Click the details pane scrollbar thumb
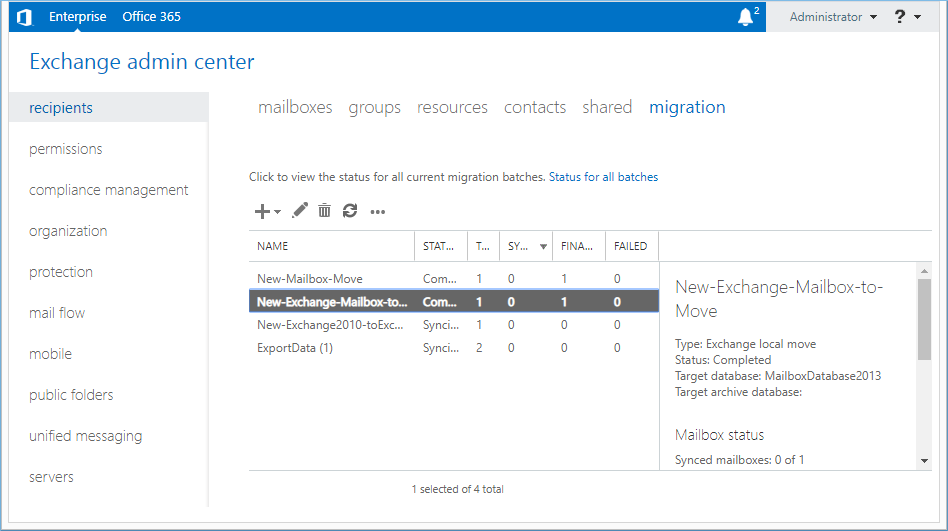Viewport: 948px width, 531px height. point(924,319)
